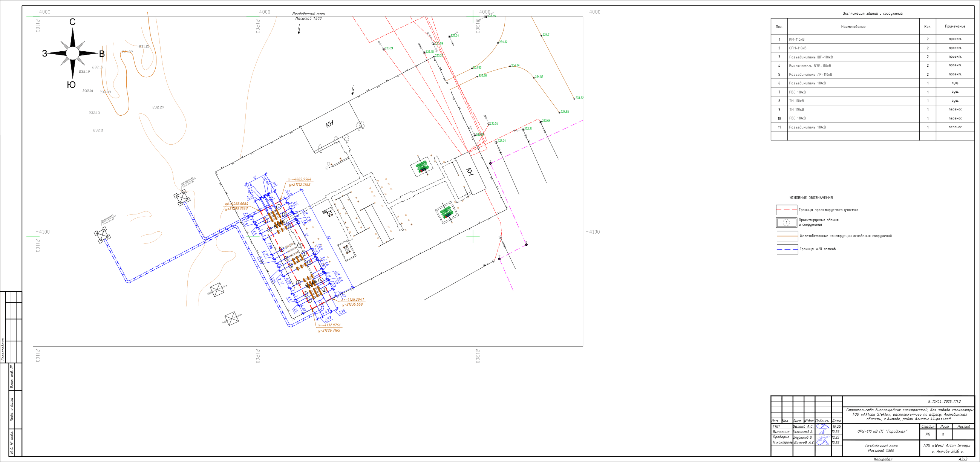Click the "Экспликация зданий и сооружений" table title
Image resolution: width=980 pixels, height=462 pixels.
872,14
